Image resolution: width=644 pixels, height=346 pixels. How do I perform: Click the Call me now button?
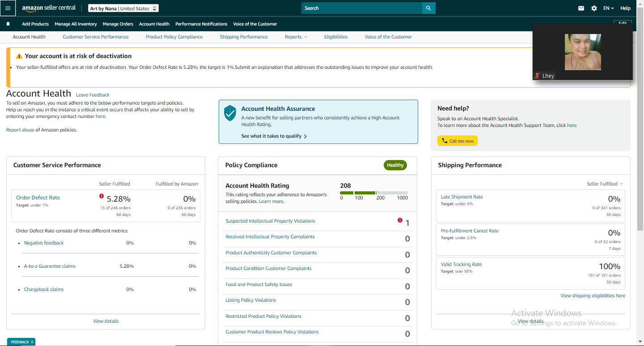458,141
